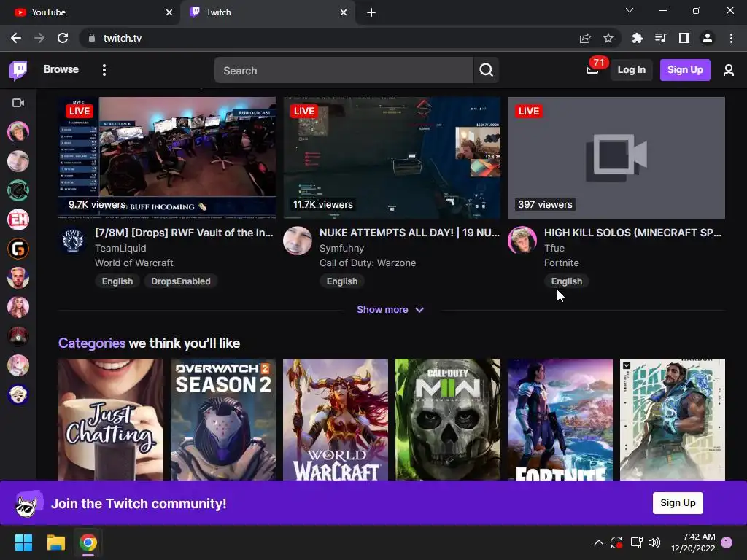747x560 pixels.
Task: Click the TeamLiquid channel name link
Action: click(120, 248)
